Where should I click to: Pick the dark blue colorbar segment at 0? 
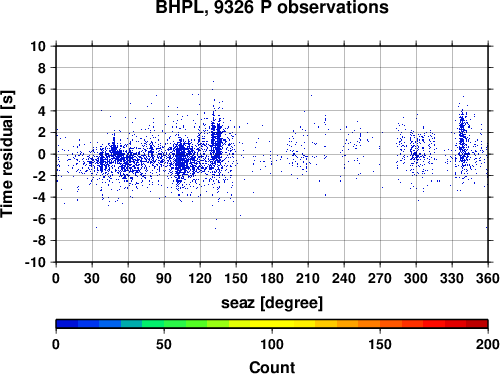click(67, 324)
